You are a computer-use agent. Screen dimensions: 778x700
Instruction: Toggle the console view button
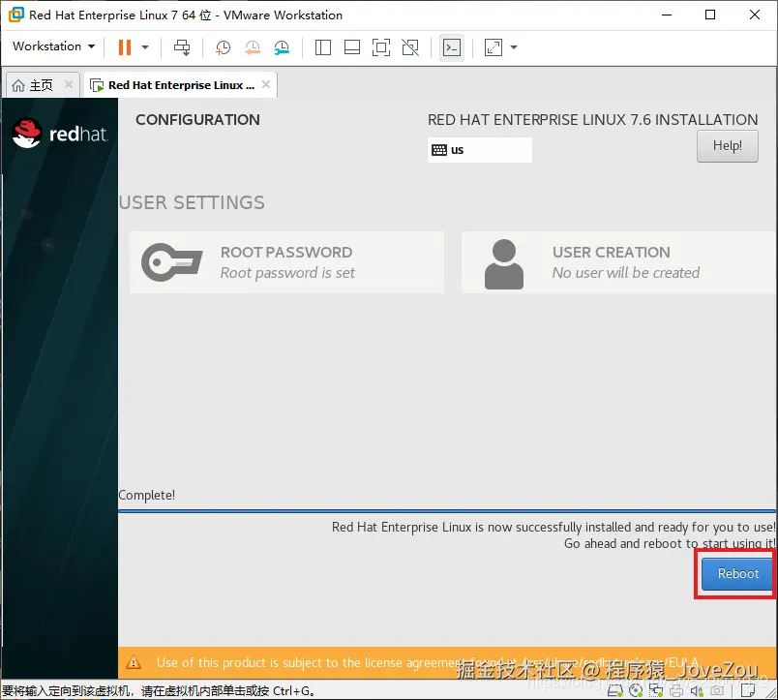pyautogui.click(x=452, y=47)
